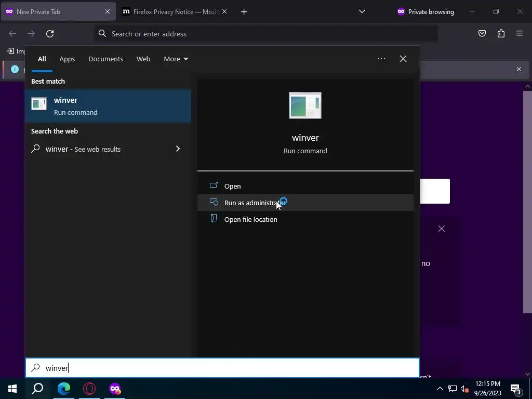Close the Windows search panel
The width and height of the screenshot is (532, 399).
pyautogui.click(x=403, y=59)
